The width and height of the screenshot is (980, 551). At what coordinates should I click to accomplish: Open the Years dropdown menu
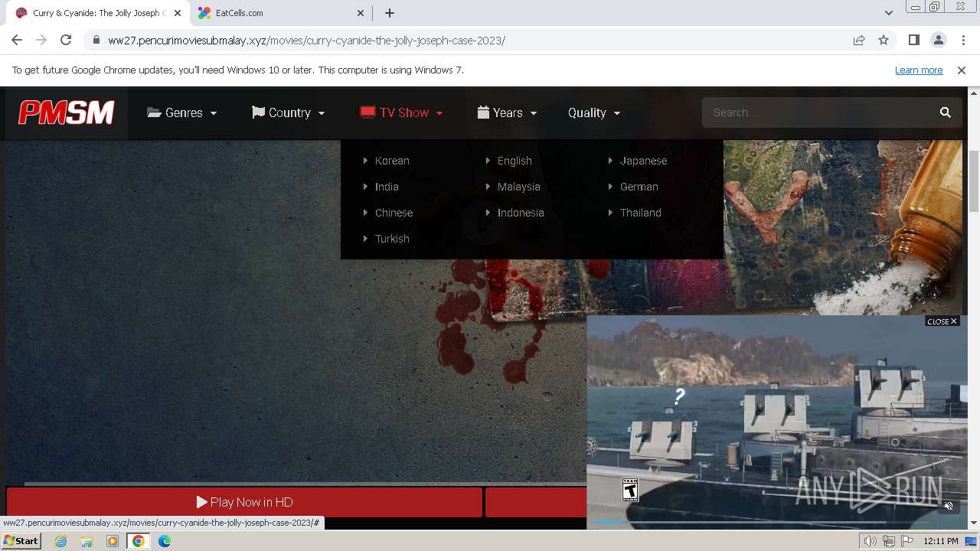pos(507,112)
